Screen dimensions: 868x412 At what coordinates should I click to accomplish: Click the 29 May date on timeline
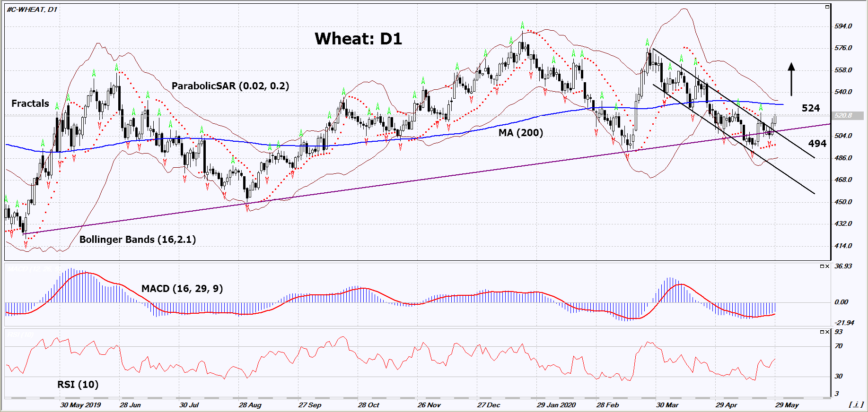coord(787,405)
